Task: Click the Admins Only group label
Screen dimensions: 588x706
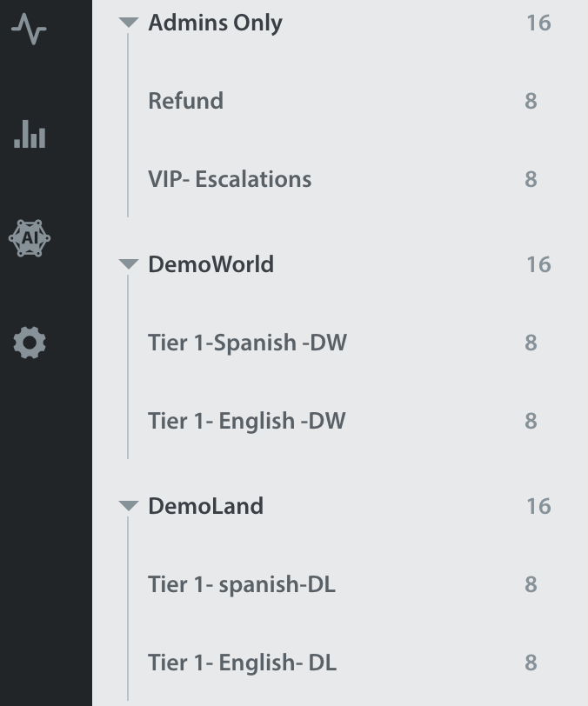Action: (x=216, y=23)
